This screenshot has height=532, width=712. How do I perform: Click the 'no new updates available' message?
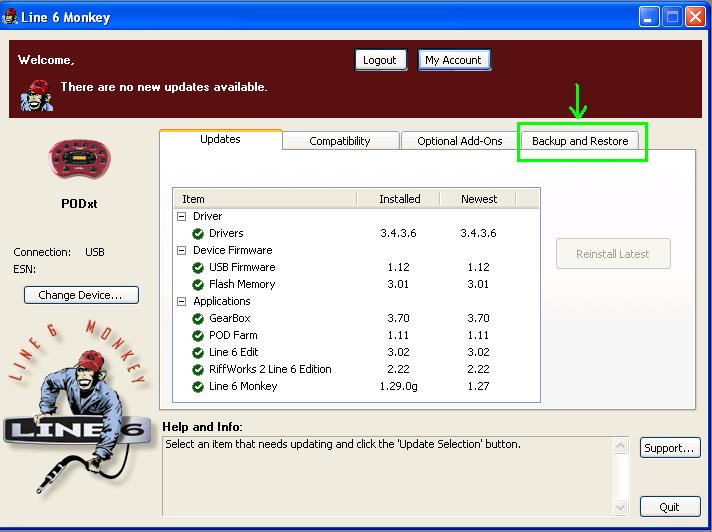click(x=164, y=87)
